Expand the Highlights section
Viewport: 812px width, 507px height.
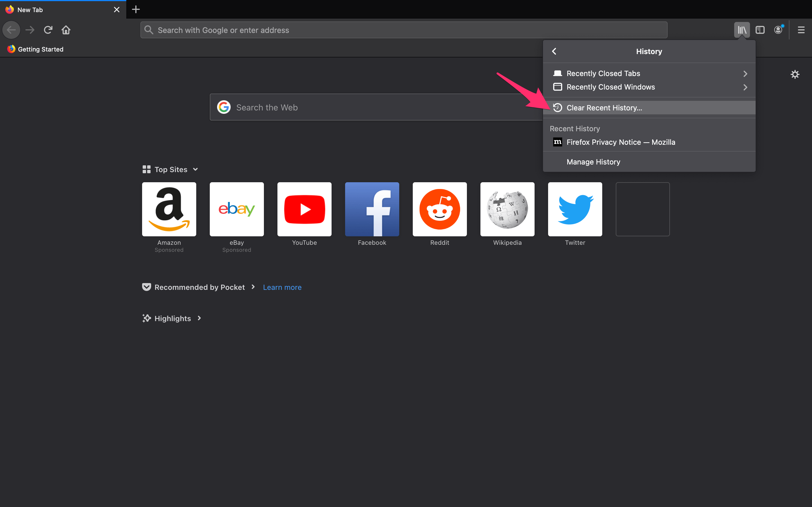pyautogui.click(x=173, y=319)
